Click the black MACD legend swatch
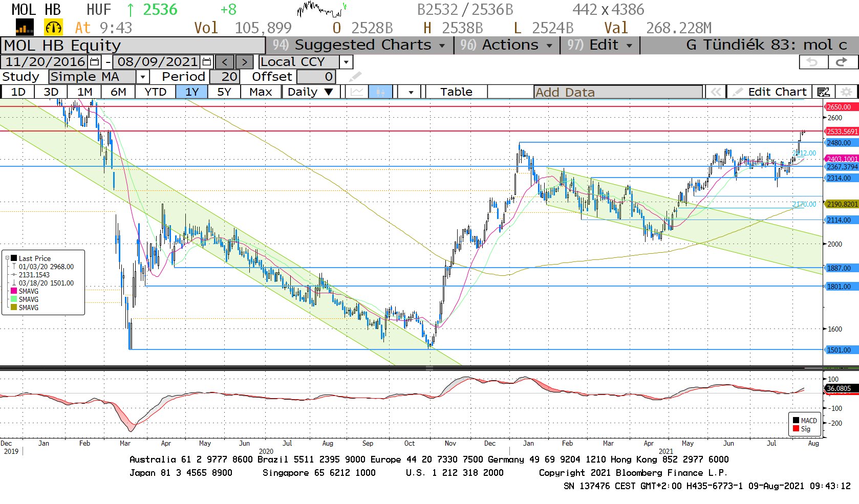 [796, 421]
